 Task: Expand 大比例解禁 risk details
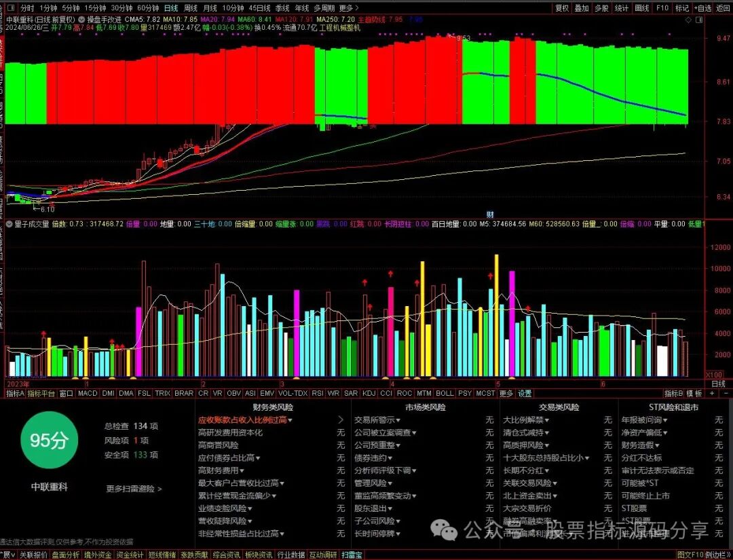coord(526,419)
